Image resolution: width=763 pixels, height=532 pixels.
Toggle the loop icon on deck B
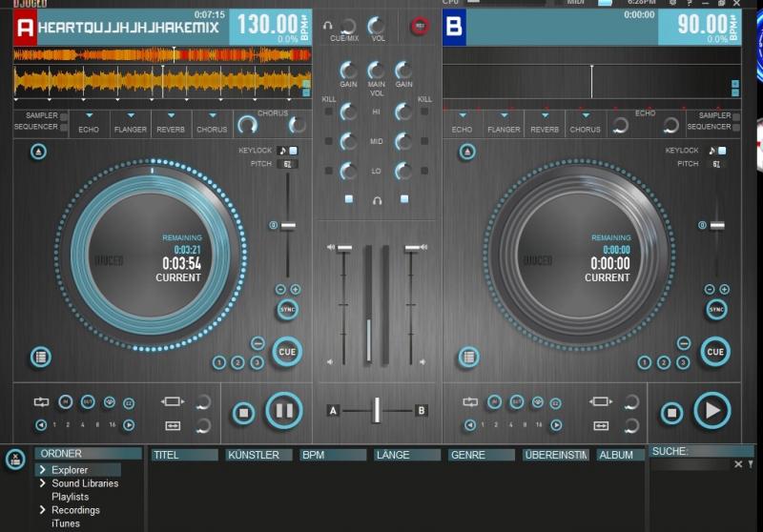[470, 401]
